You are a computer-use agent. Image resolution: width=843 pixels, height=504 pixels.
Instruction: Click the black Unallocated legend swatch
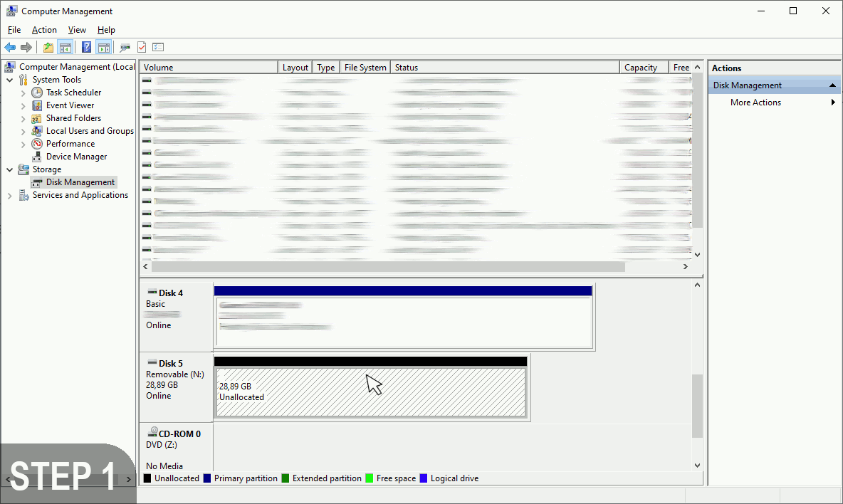(147, 478)
